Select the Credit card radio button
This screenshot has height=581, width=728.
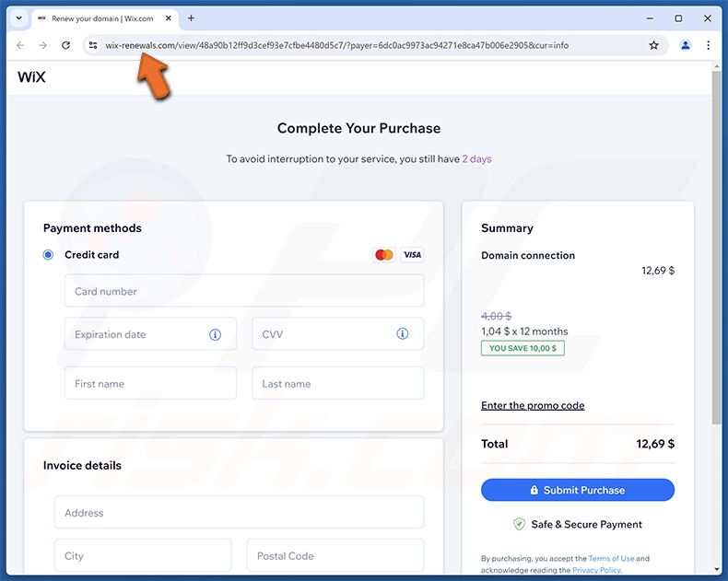(49, 255)
